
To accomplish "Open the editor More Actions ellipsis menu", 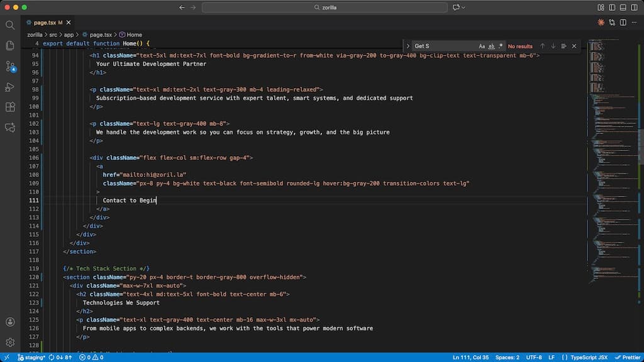I will pos(634,23).
